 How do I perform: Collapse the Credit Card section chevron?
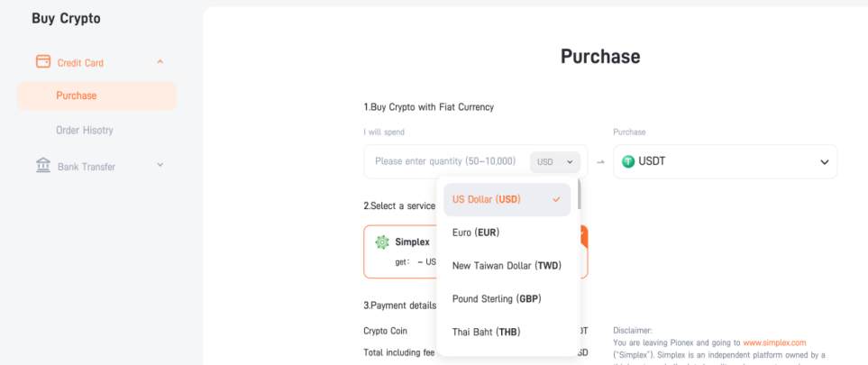[x=160, y=61]
